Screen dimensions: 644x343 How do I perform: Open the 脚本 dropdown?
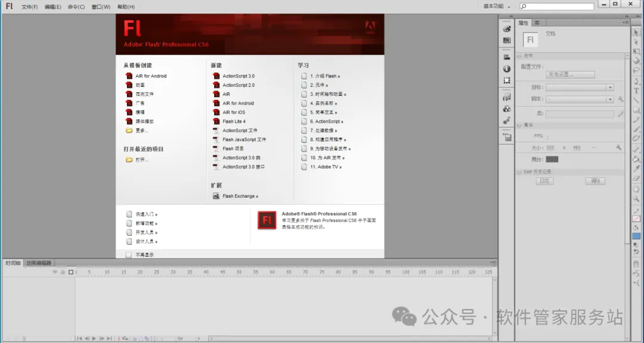[x=580, y=99]
